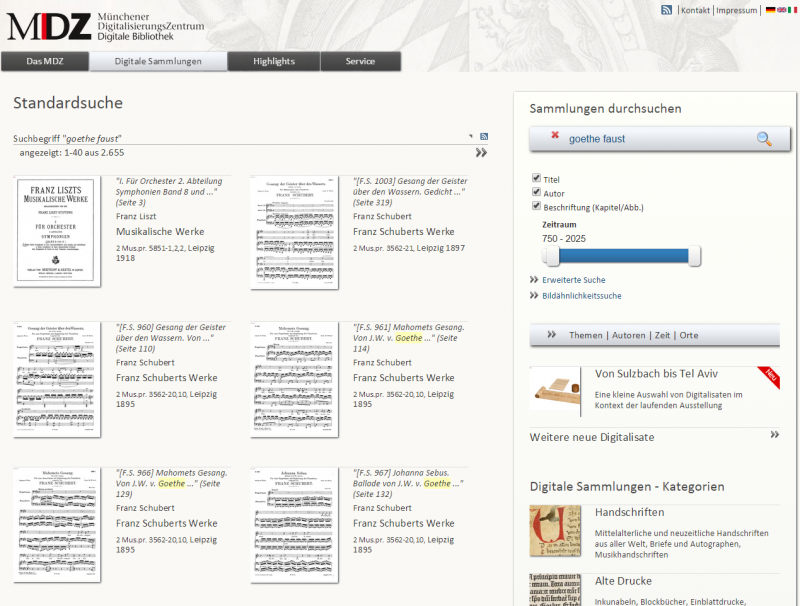The height and width of the screenshot is (606, 800).
Task: Click the magnifying glass search icon
Action: pos(764,138)
